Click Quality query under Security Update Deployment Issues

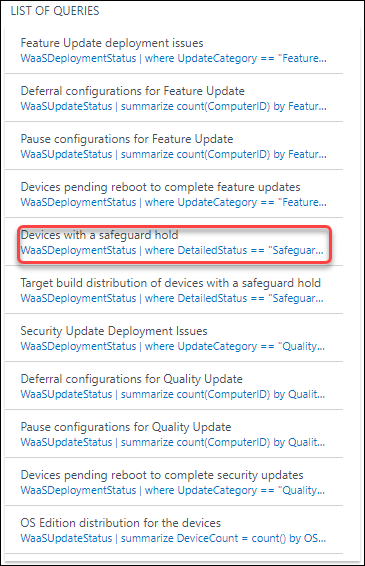[173, 346]
